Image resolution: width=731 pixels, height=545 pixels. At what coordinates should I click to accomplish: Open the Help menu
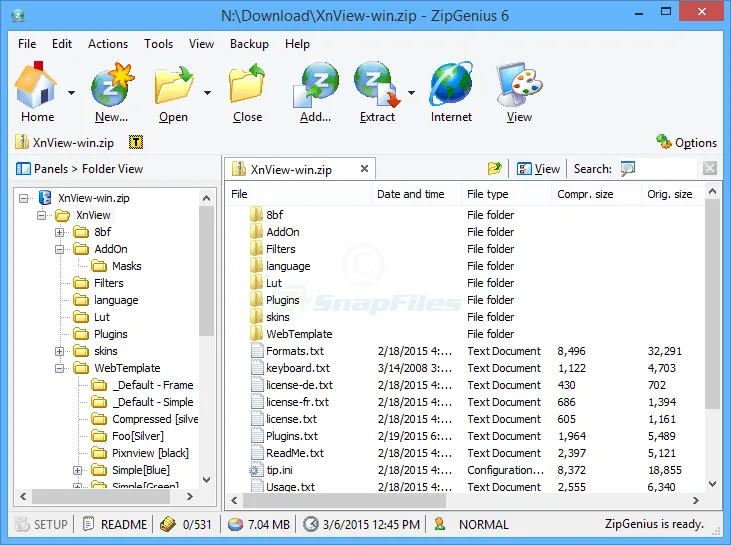(297, 44)
